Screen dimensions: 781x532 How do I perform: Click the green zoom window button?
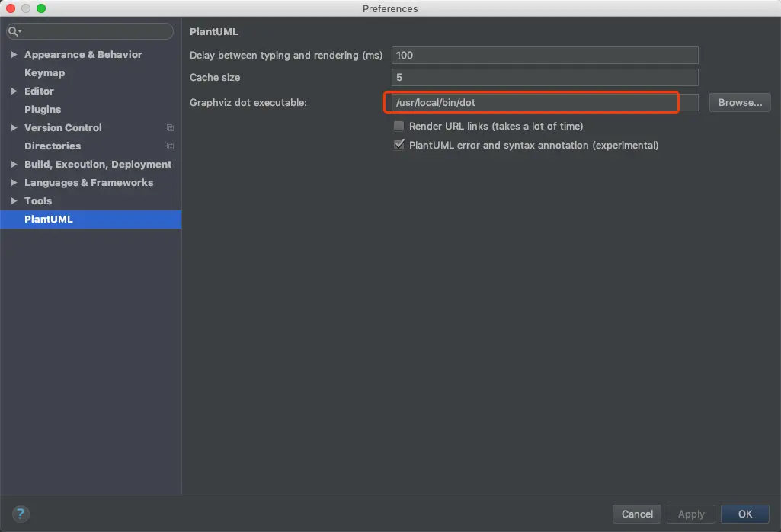[41, 8]
